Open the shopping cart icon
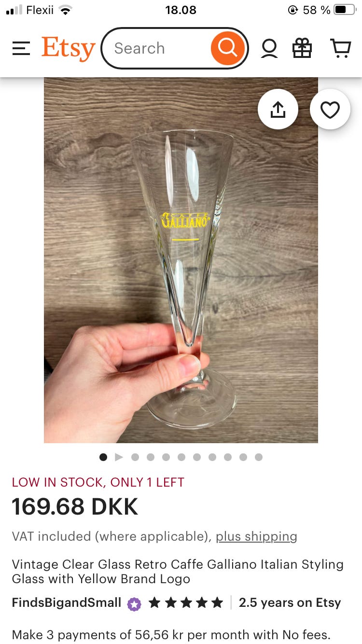 tap(340, 48)
